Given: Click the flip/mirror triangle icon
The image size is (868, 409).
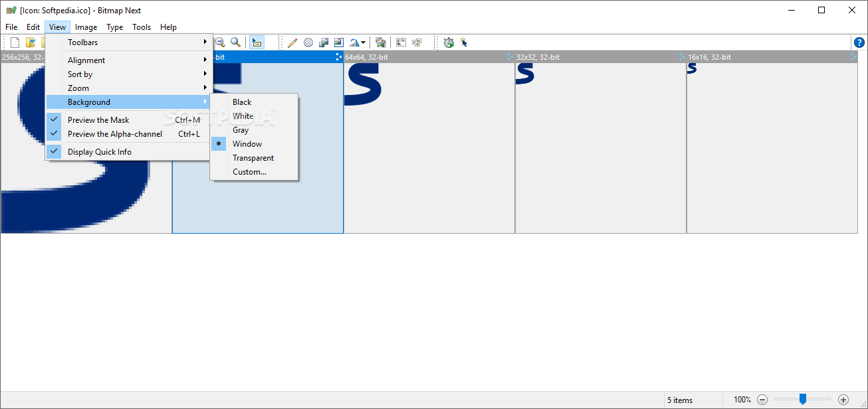Looking at the screenshot, I should (x=354, y=42).
